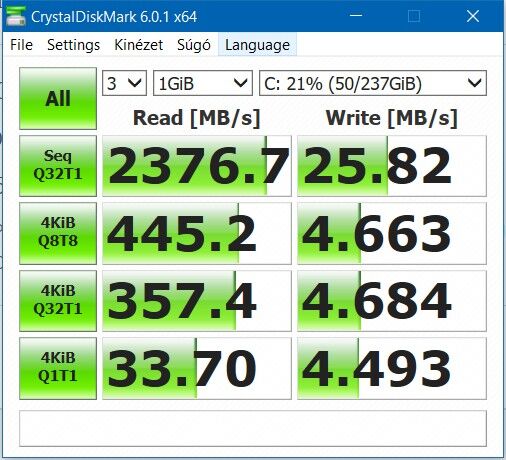Click the disabled maximize button
506x460 pixels.
pyautogui.click(x=414, y=16)
